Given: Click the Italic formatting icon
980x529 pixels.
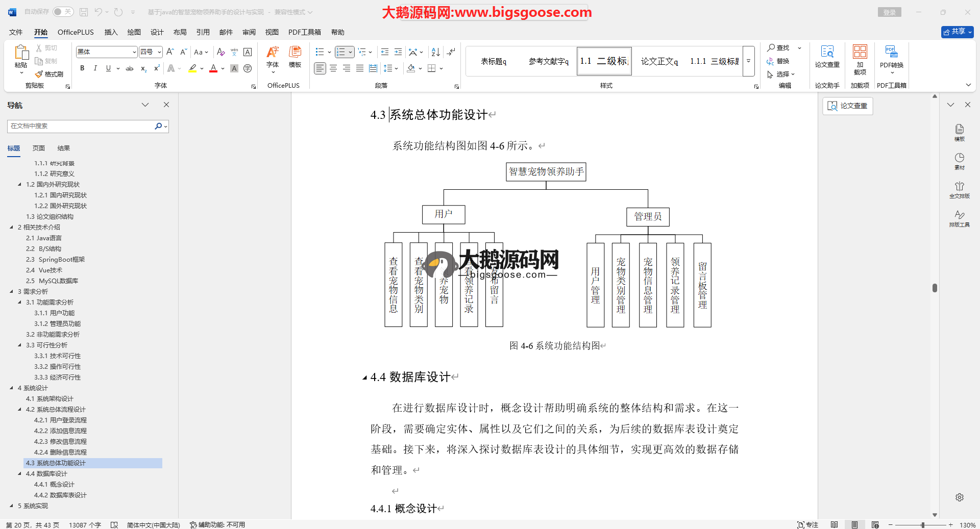Looking at the screenshot, I should [x=95, y=68].
